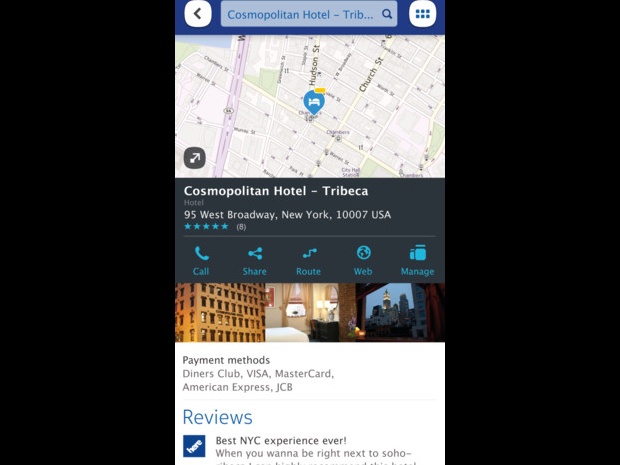620x465 pixels.
Task: Select the address 95 West Broadway
Action: [287, 215]
